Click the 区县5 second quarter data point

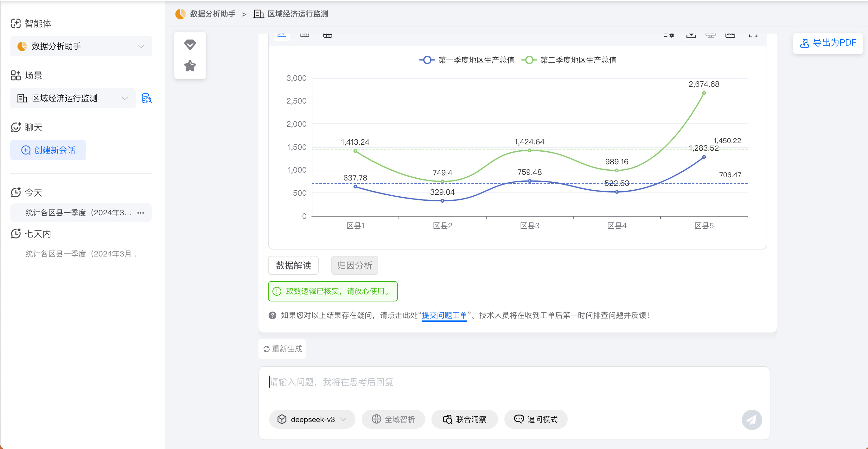(704, 93)
